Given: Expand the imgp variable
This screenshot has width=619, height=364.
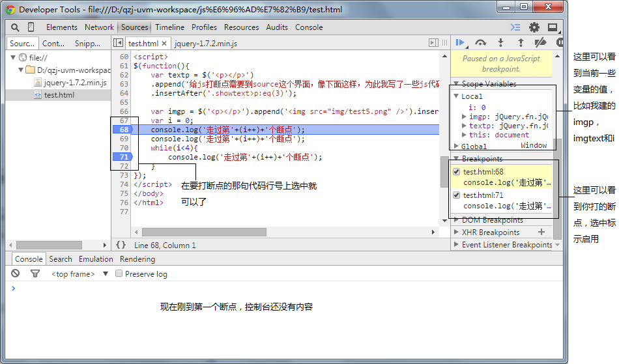Looking at the screenshot, I should click(x=464, y=117).
